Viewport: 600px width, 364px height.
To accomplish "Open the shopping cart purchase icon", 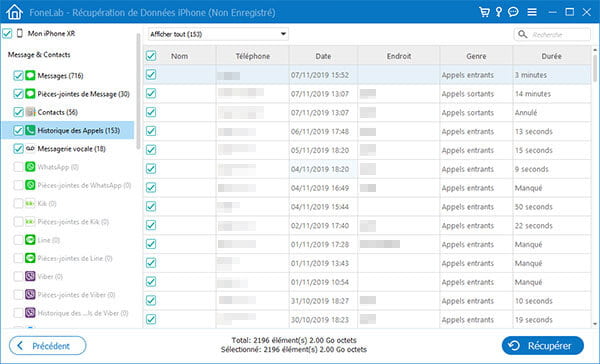I will 484,12.
